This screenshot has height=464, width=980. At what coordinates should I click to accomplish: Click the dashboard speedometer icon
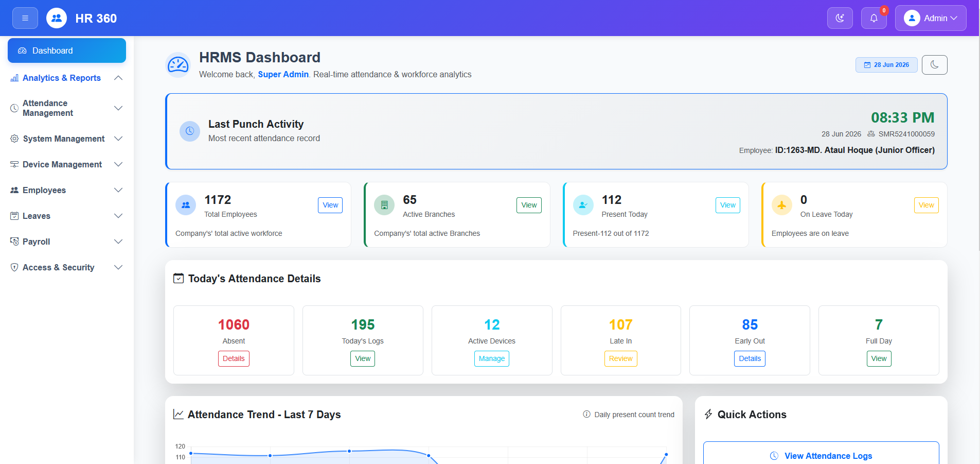(x=179, y=65)
